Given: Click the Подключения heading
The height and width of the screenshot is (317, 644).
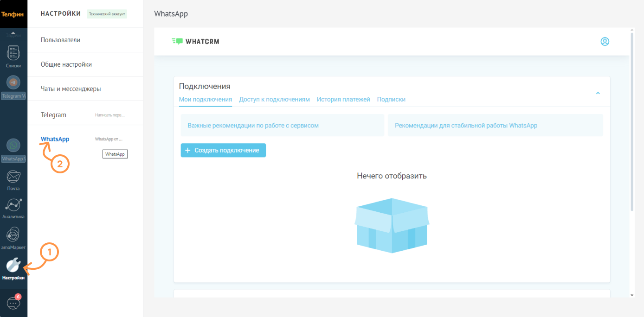Looking at the screenshot, I should click(205, 86).
